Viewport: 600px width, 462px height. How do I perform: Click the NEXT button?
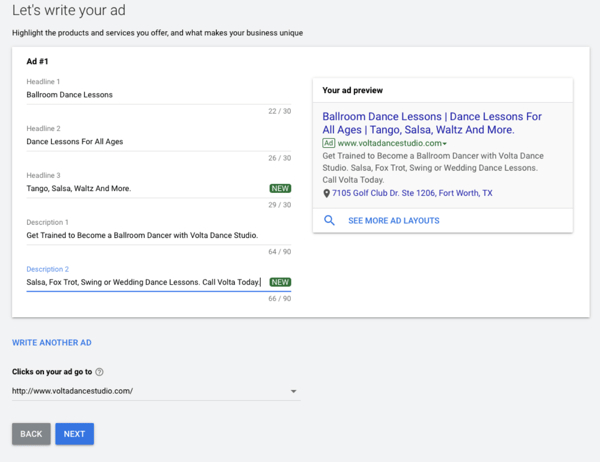[x=74, y=434]
